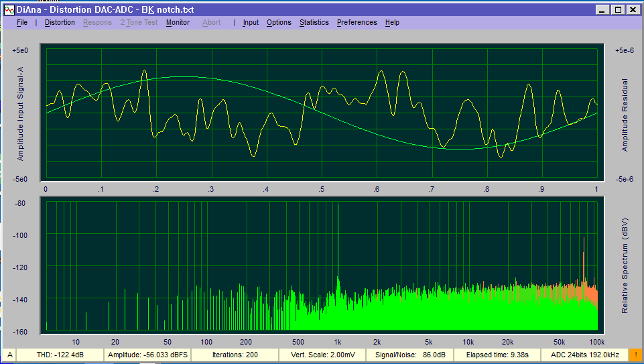Click the DiAna application icon in title bar

coord(9,10)
